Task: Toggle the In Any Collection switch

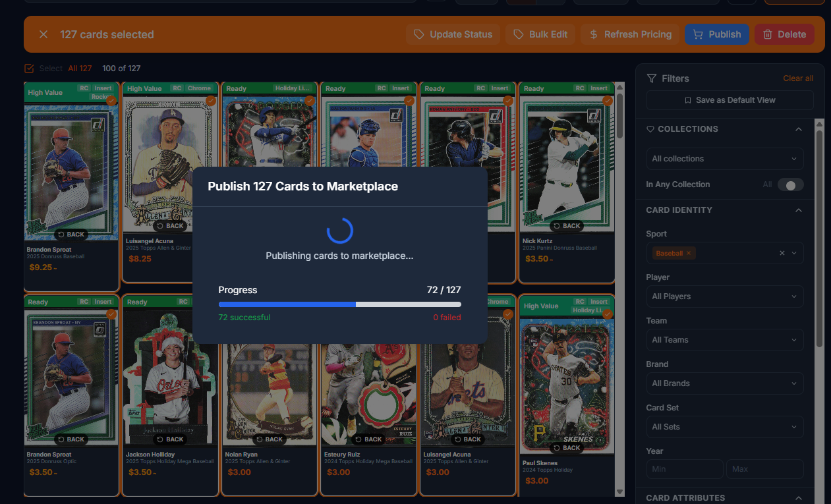Action: tap(791, 184)
